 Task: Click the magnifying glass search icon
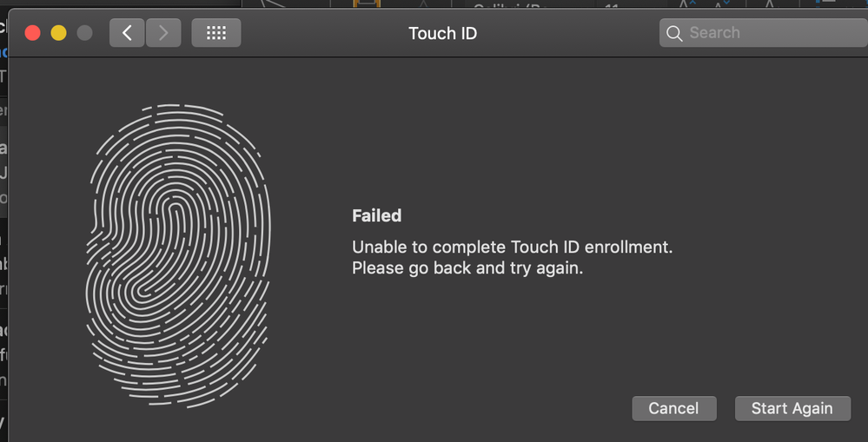[673, 33]
